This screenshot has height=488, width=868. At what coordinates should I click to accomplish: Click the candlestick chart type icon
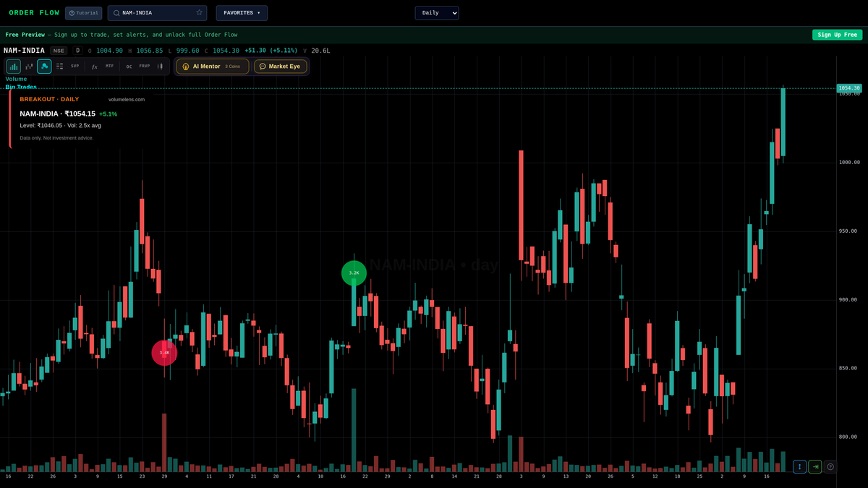161,67
